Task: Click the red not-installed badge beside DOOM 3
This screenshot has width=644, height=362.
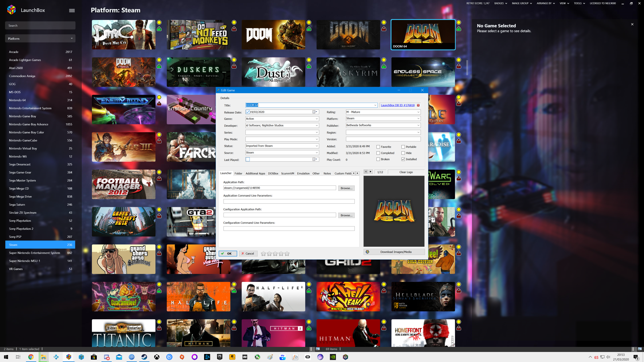Action: (x=384, y=29)
